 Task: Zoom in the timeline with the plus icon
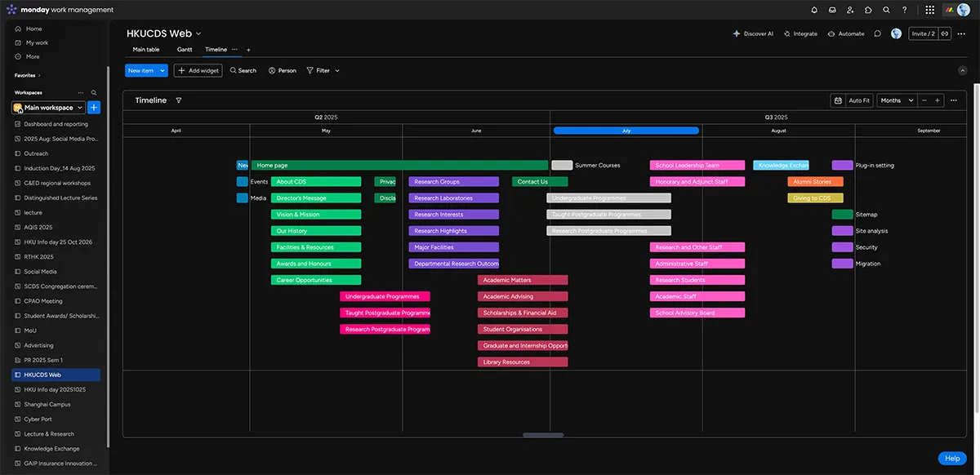(x=937, y=100)
